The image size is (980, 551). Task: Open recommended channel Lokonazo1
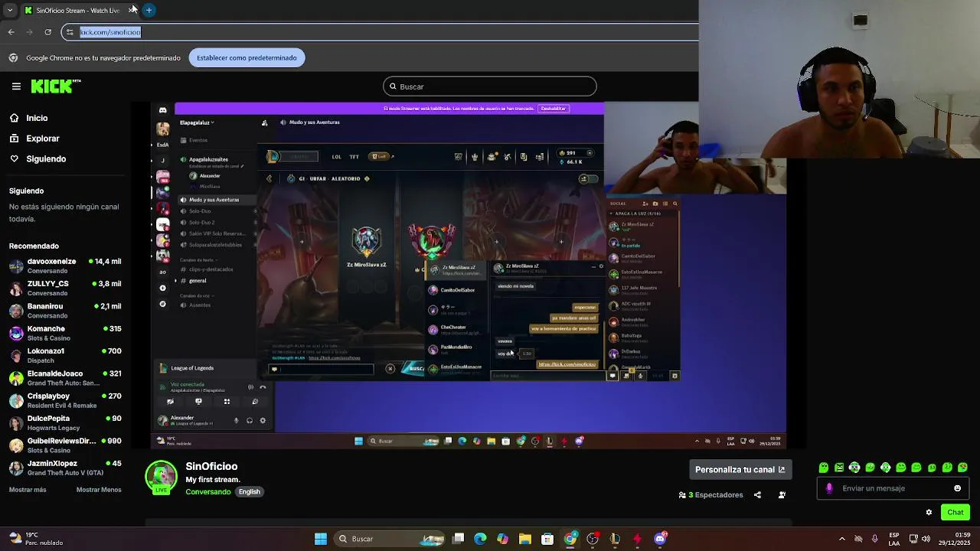point(65,355)
